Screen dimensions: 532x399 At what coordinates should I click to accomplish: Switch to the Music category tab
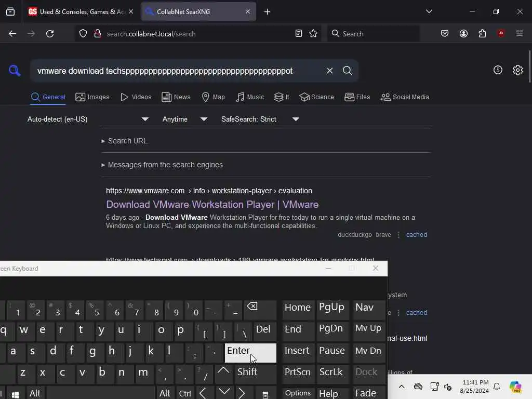click(250, 97)
